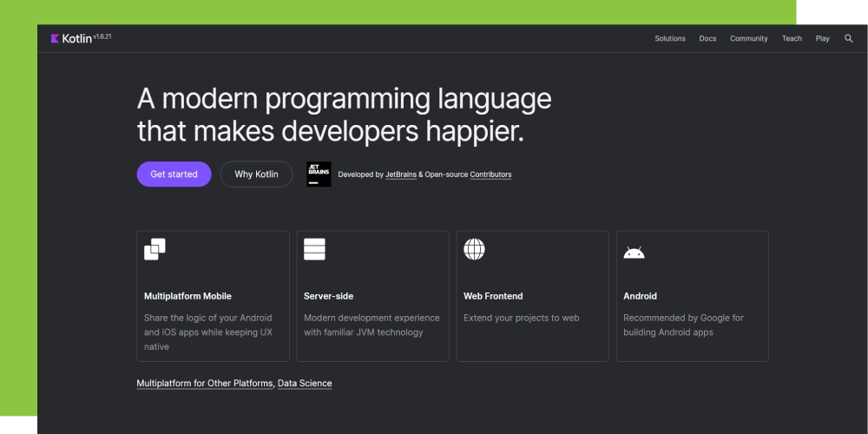Viewport: 868px width, 434px height.
Task: Select the Web Frontend globe icon
Action: pos(474,249)
